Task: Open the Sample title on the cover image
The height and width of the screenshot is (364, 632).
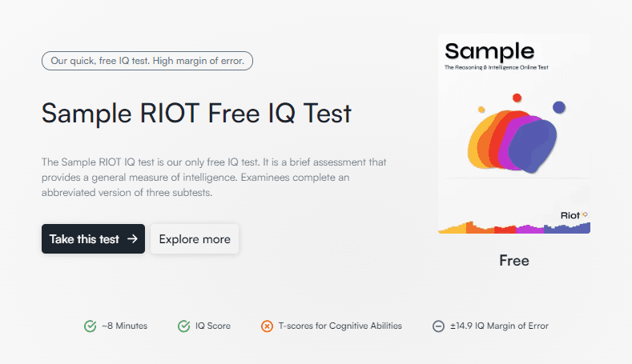Action: pos(489,51)
